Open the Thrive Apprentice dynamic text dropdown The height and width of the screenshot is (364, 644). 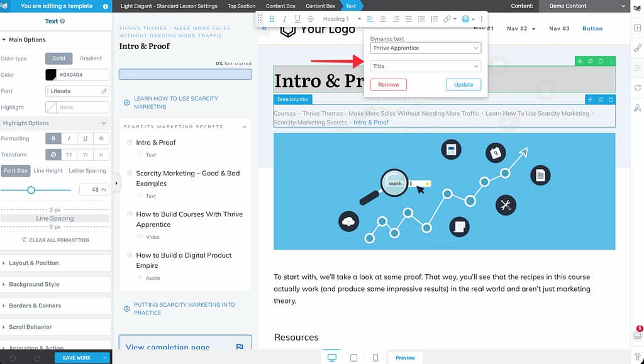click(x=425, y=48)
